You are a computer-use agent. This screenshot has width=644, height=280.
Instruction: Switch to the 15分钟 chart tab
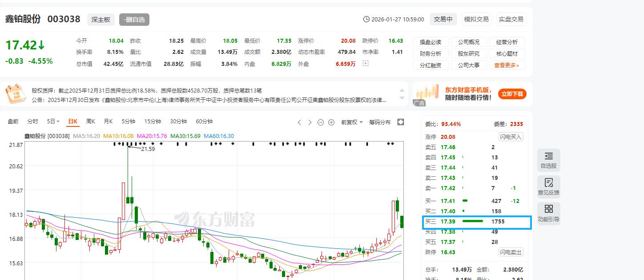click(153, 122)
